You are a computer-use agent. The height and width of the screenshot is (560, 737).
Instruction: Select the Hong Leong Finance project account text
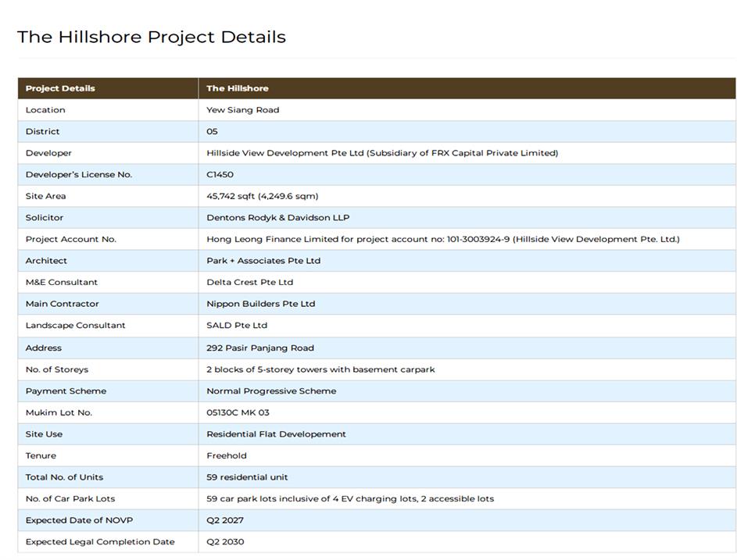442,239
